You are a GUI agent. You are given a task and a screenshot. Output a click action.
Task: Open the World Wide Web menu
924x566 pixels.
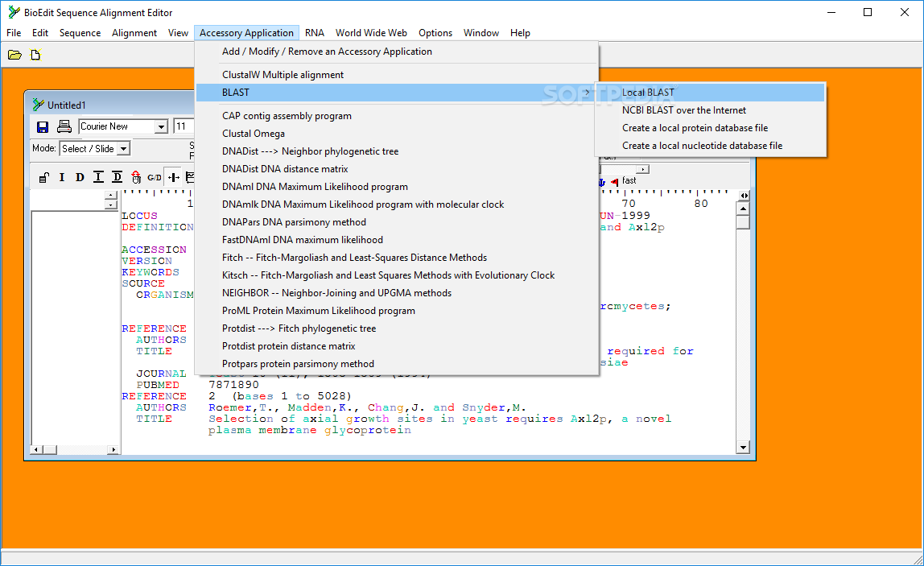click(371, 33)
